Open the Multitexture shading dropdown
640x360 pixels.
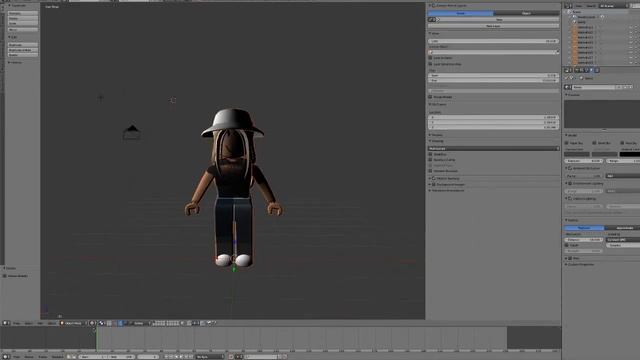point(493,149)
